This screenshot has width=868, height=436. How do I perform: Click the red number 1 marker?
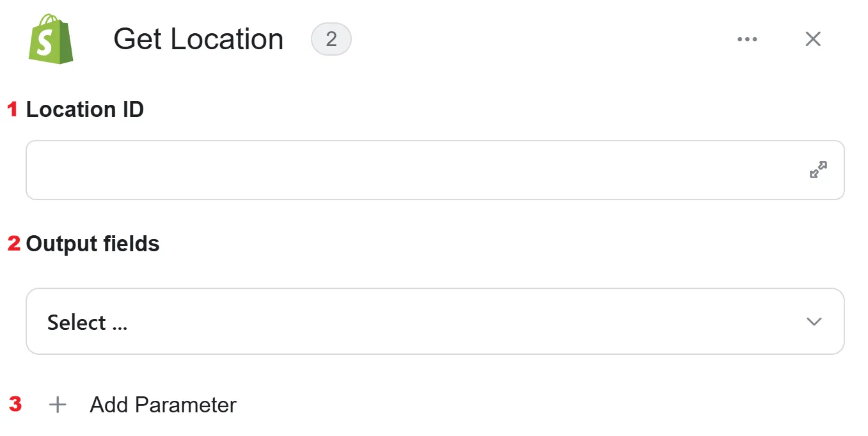click(x=13, y=109)
